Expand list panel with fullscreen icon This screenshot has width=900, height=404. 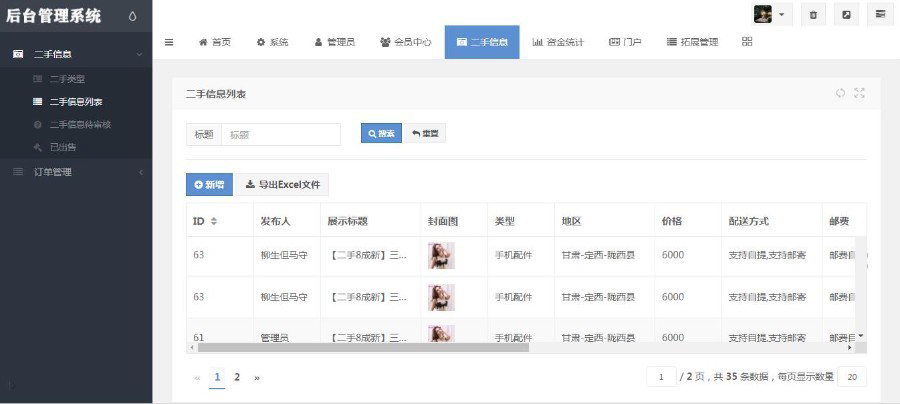(859, 93)
